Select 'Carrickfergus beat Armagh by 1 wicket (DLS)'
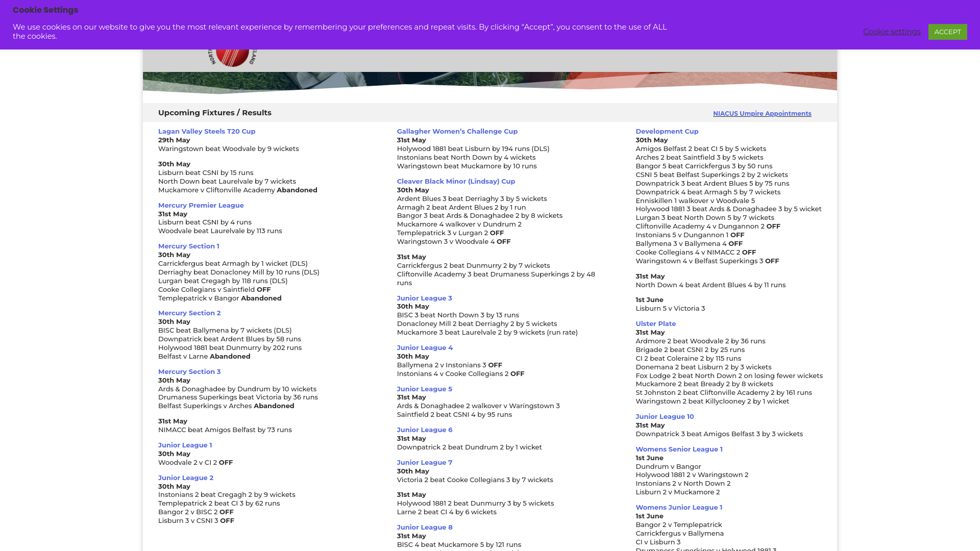This screenshot has height=551, width=980. [x=233, y=264]
